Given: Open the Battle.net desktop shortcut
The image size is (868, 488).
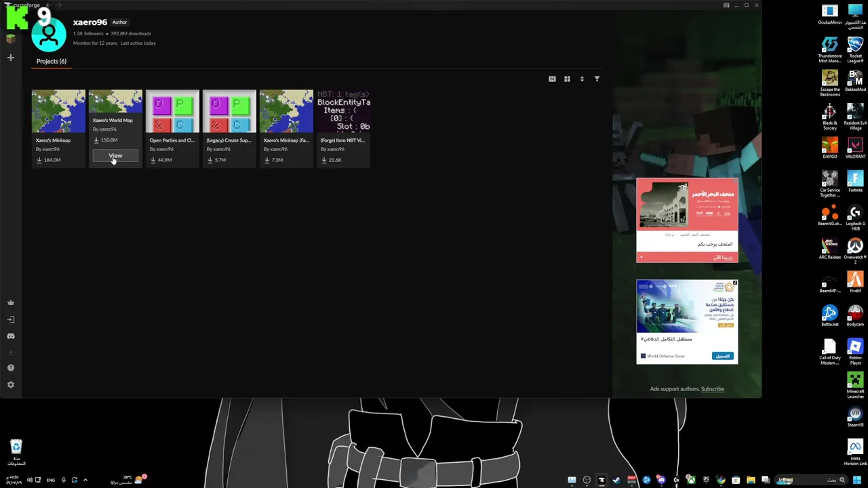Looking at the screenshot, I should click(830, 317).
